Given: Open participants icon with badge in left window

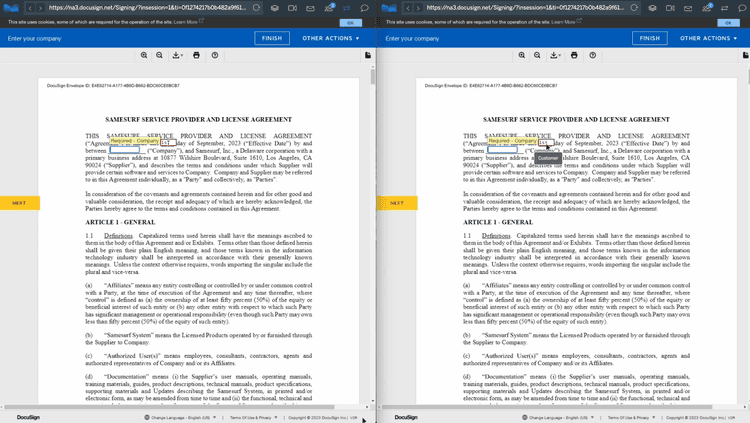Looking at the screenshot, I should (329, 7).
